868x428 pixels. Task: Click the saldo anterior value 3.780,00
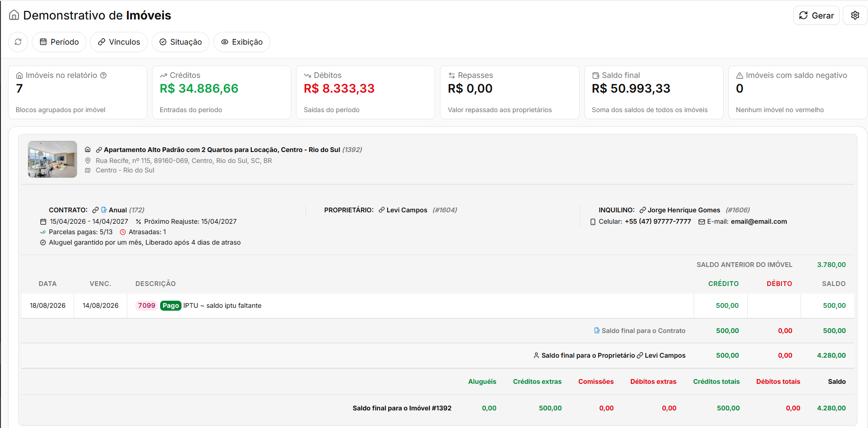point(831,265)
